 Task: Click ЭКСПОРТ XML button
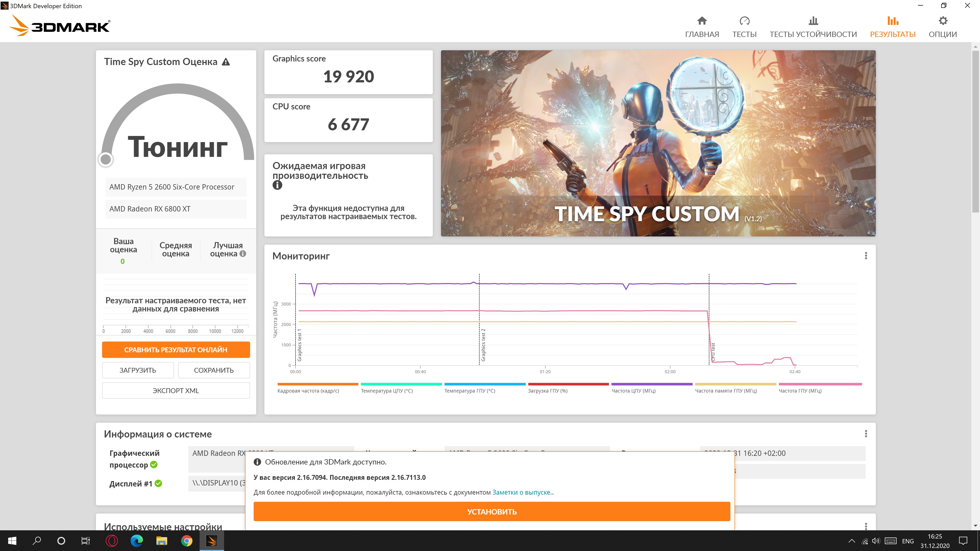pyautogui.click(x=176, y=391)
